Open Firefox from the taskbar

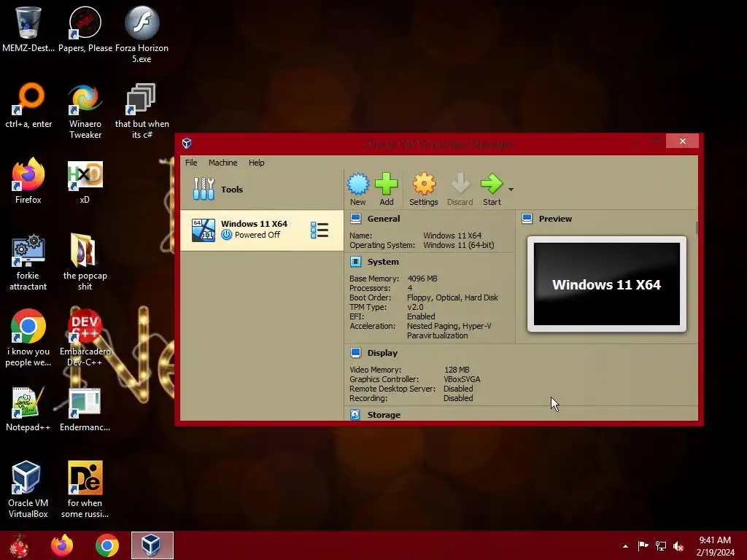click(x=62, y=545)
